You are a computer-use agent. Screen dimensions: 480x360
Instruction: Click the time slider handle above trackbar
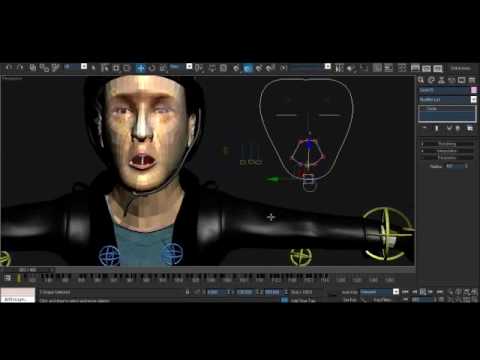(28, 270)
